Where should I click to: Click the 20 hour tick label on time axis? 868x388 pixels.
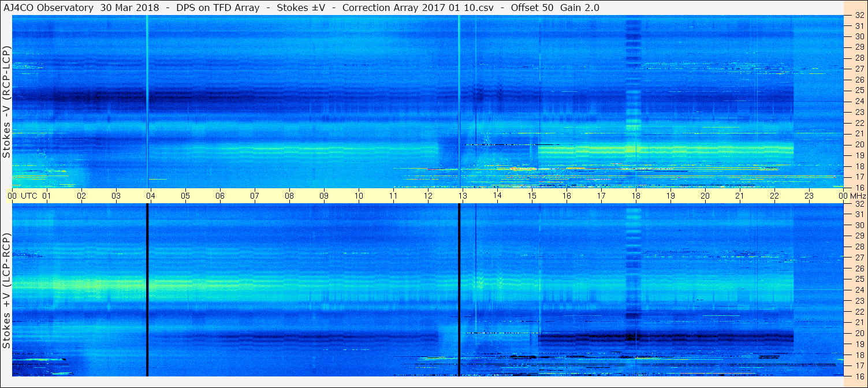tap(705, 196)
